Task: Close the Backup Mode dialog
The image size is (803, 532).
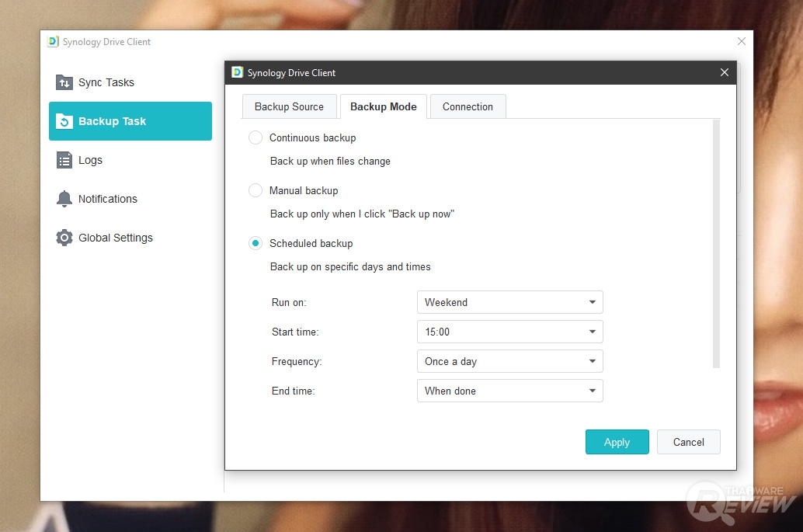Action: (724, 72)
